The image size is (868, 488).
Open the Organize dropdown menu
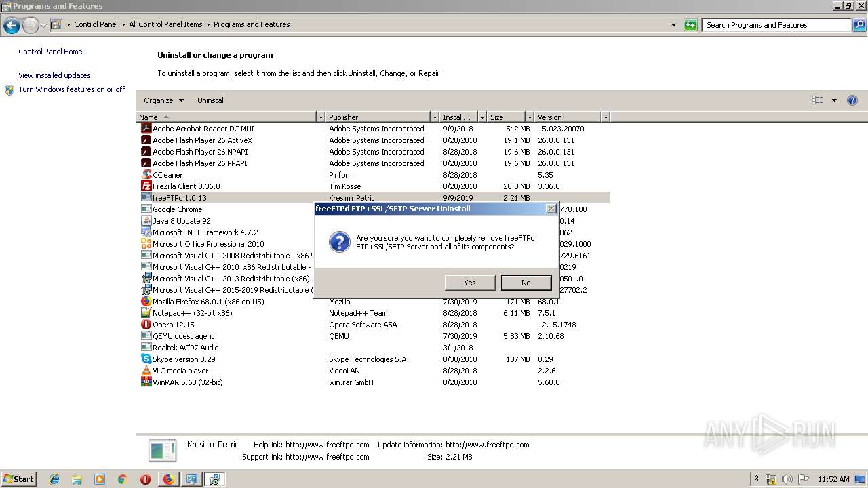(163, 100)
